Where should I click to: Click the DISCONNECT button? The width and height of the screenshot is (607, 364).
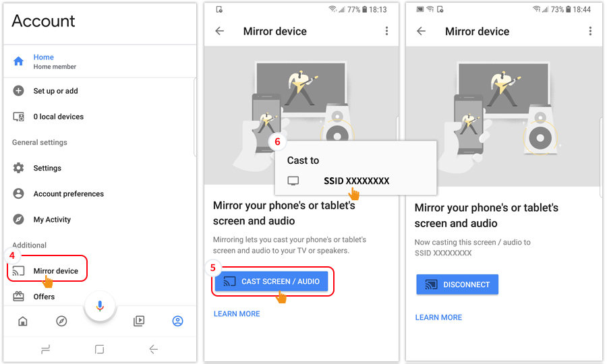tap(457, 284)
